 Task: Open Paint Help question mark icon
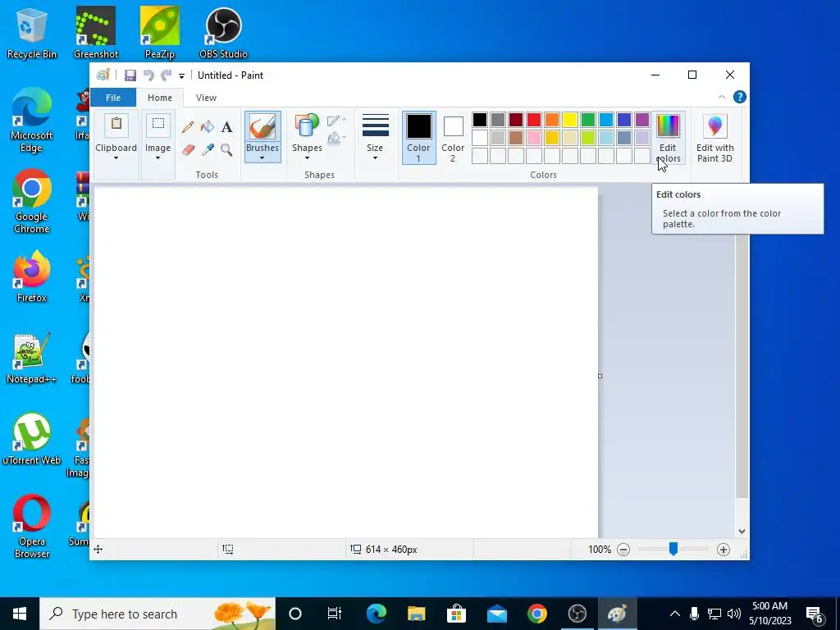coord(739,97)
